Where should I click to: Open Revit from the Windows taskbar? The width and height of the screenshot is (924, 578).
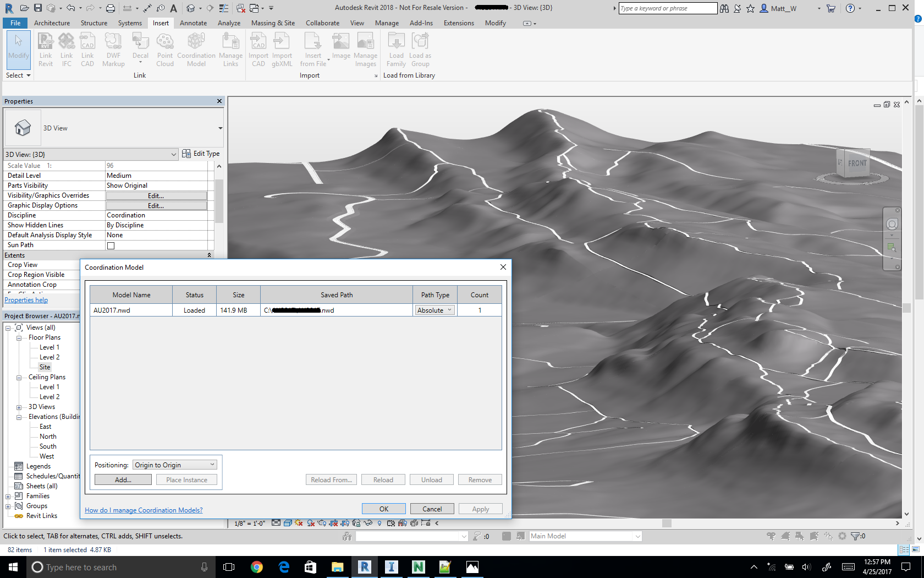point(365,567)
